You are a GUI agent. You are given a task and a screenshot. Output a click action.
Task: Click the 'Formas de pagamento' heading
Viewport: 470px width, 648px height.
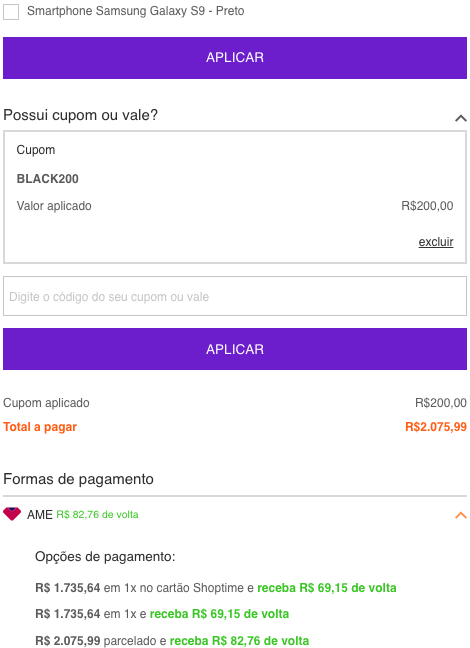click(x=79, y=479)
